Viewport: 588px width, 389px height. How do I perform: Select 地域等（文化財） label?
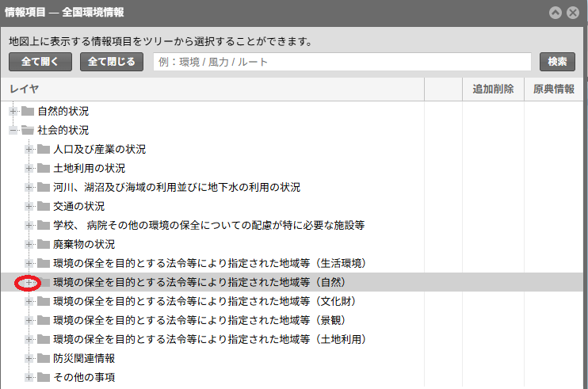pos(204,301)
